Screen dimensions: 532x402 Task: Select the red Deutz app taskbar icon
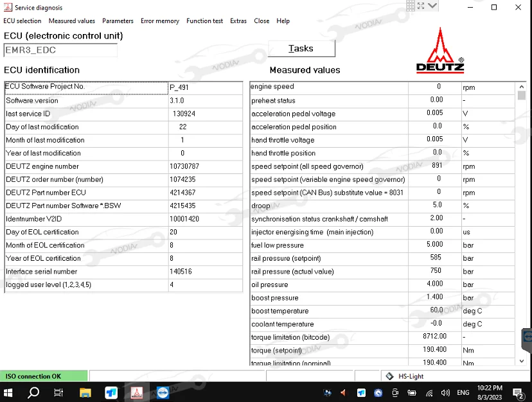coord(137,392)
